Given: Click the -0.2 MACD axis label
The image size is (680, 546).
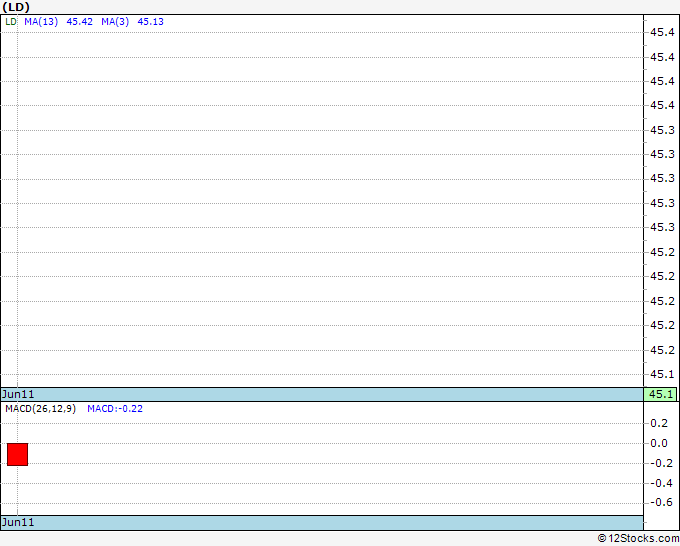Looking at the screenshot, I should (661, 463).
